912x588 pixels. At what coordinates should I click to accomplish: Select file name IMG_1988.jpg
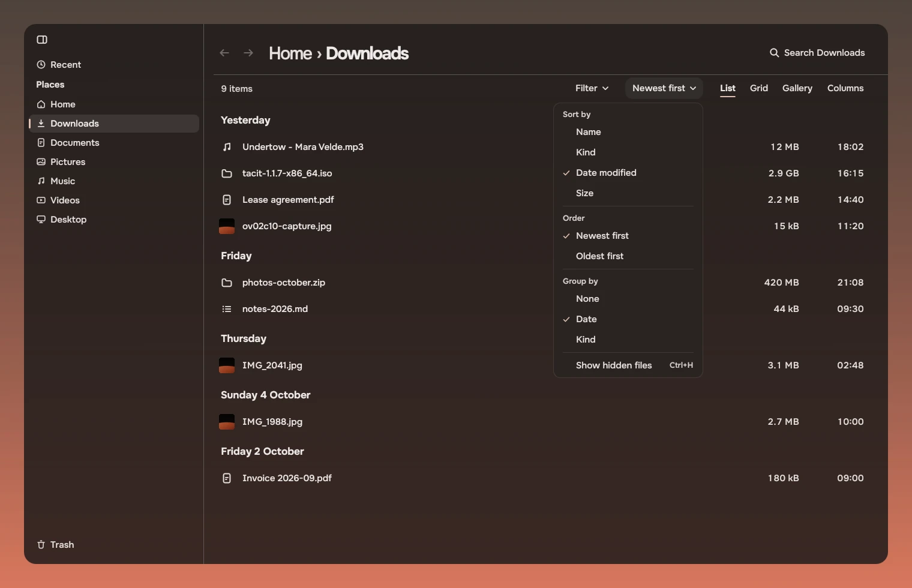click(272, 422)
